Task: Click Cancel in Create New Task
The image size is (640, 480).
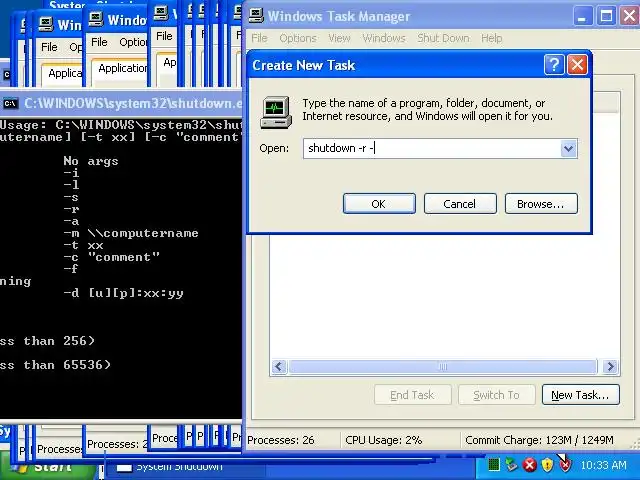Action: pos(460,204)
